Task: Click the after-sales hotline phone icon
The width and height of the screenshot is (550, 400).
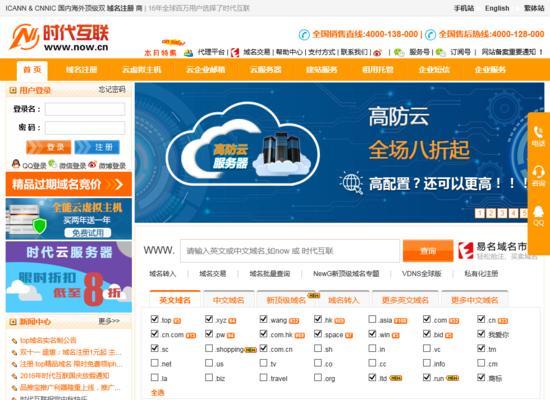Action: tap(430, 34)
